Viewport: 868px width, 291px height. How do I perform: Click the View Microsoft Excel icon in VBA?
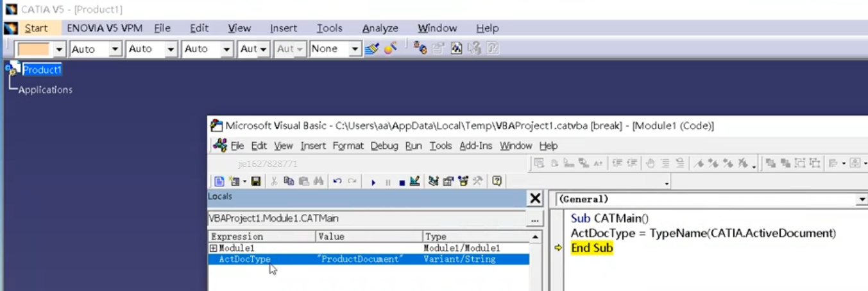(x=219, y=182)
